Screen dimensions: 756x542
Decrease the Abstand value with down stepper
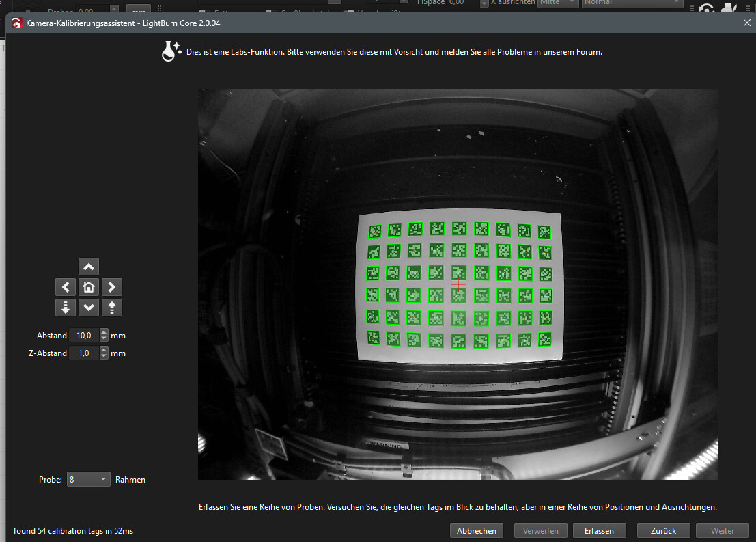[x=104, y=338]
